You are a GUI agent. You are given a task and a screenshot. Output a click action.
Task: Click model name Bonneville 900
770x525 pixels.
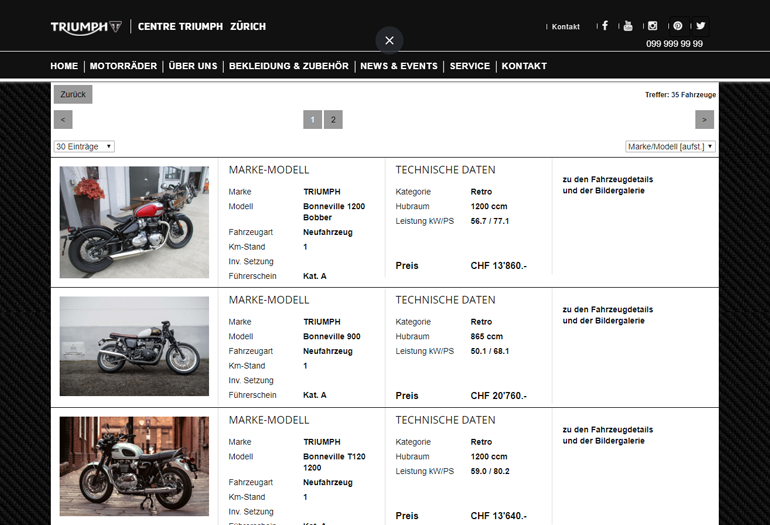(x=332, y=336)
